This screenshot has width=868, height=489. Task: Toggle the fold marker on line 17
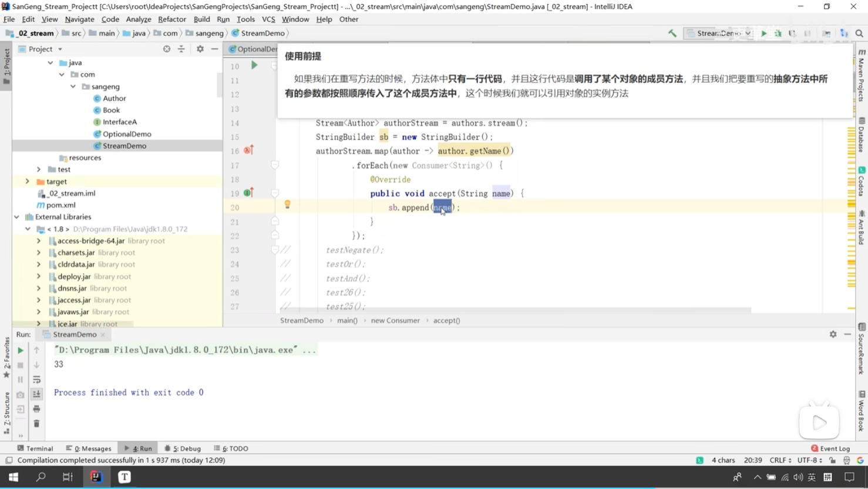[275, 166]
